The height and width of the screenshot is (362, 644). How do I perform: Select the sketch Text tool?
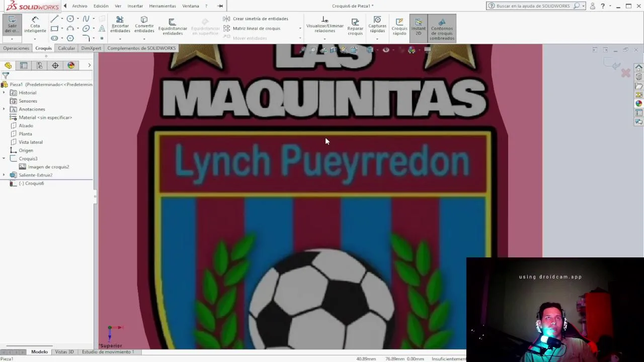pyautogui.click(x=102, y=29)
